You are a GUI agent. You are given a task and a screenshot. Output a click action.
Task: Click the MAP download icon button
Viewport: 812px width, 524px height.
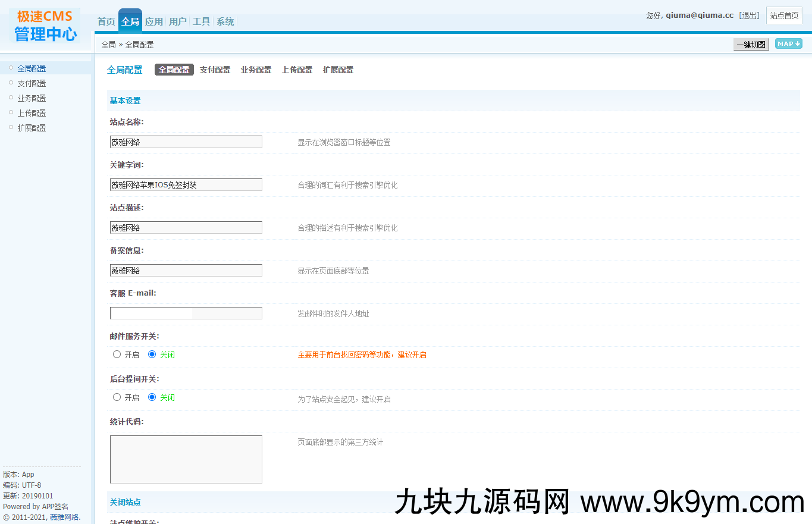click(788, 43)
